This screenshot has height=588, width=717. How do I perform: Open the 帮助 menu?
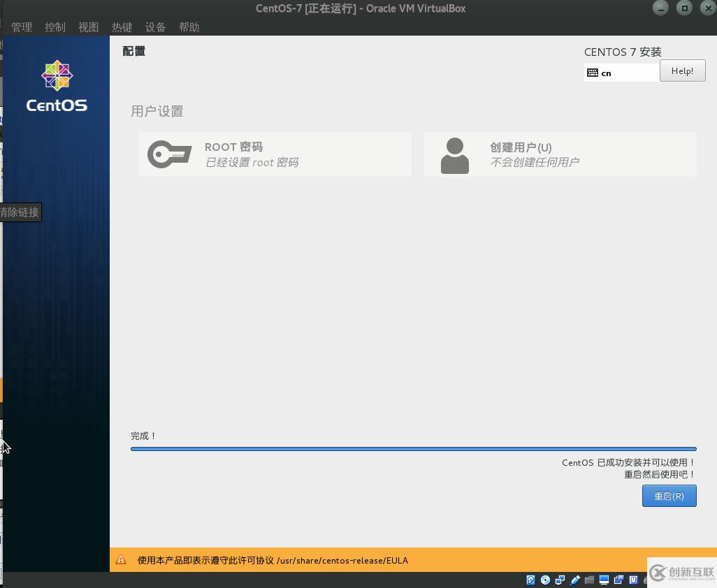189,27
